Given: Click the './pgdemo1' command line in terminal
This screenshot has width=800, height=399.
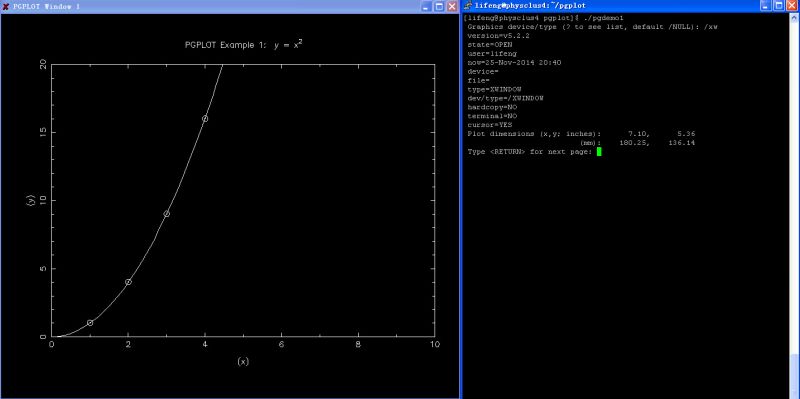Looking at the screenshot, I should 544,18.
